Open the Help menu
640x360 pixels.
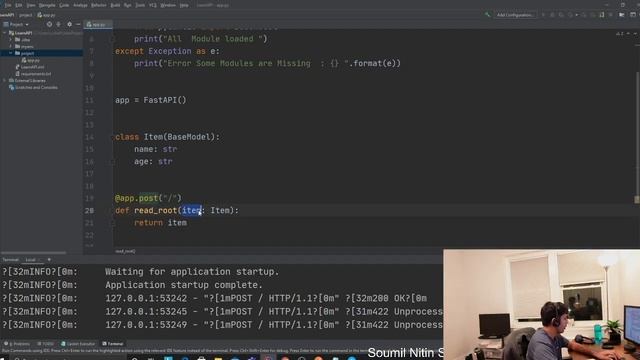[x=184, y=5]
